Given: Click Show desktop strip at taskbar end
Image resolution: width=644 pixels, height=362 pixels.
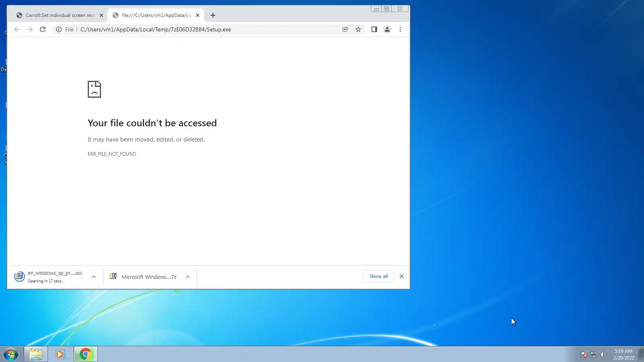Looking at the screenshot, I should (641, 354).
